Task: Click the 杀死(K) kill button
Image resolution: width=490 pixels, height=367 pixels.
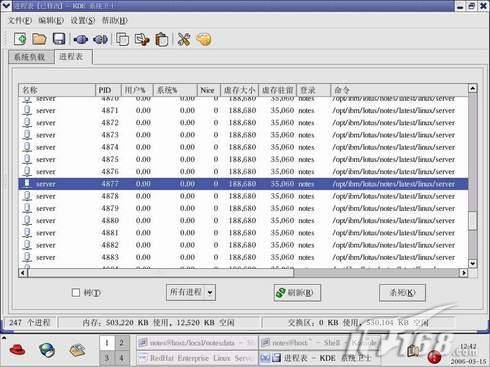Action: click(402, 293)
